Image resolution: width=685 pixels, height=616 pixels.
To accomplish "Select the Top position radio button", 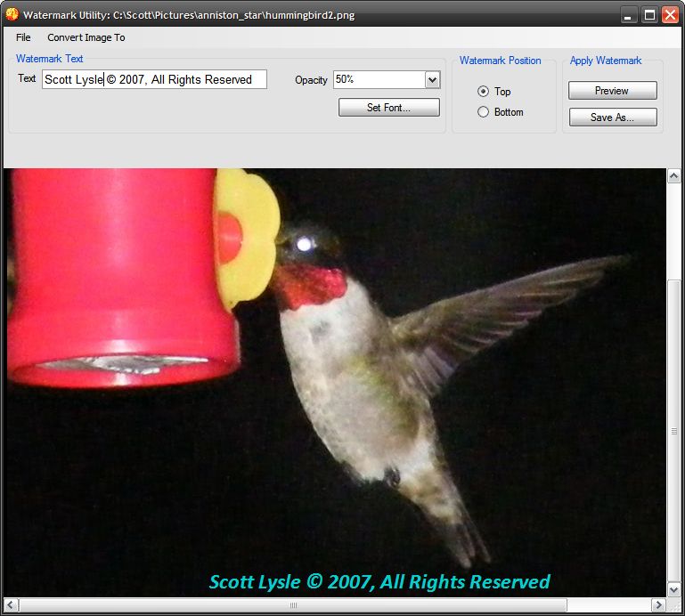I will (483, 92).
